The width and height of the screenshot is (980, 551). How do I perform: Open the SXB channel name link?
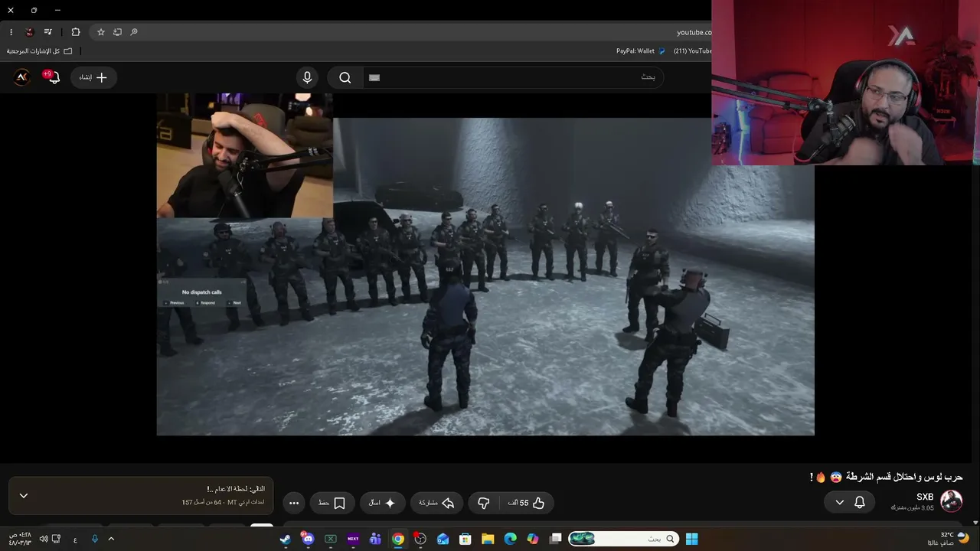pyautogui.click(x=925, y=497)
